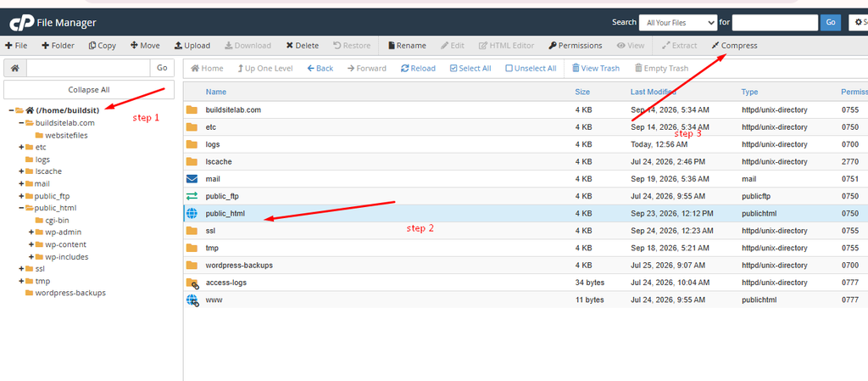
Task: Click Up One Level
Action: (x=265, y=68)
